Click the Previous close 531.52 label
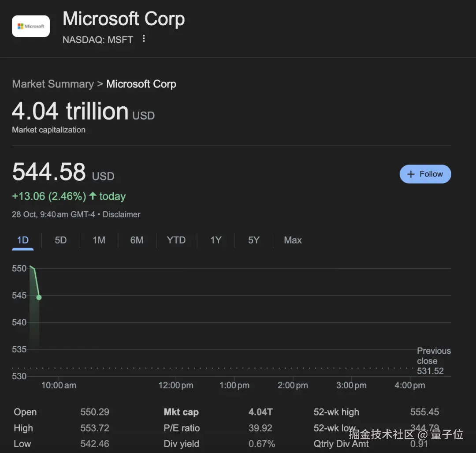Viewport: 476px width, 453px height. (434, 361)
